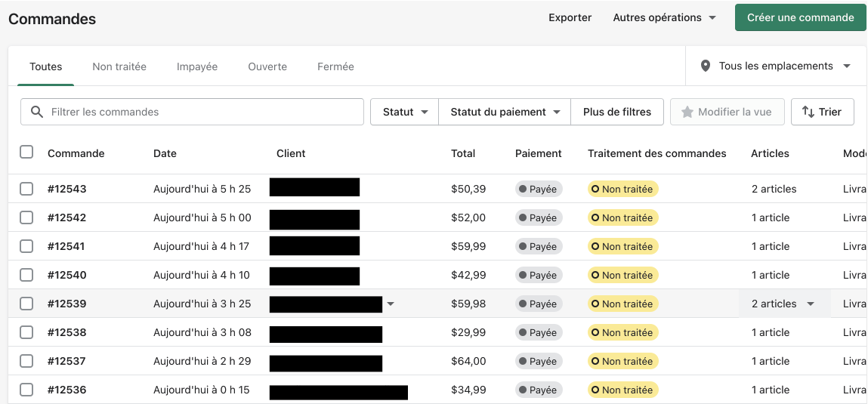The image size is (868, 404).
Task: Click the Paiement column header
Action: tap(538, 154)
